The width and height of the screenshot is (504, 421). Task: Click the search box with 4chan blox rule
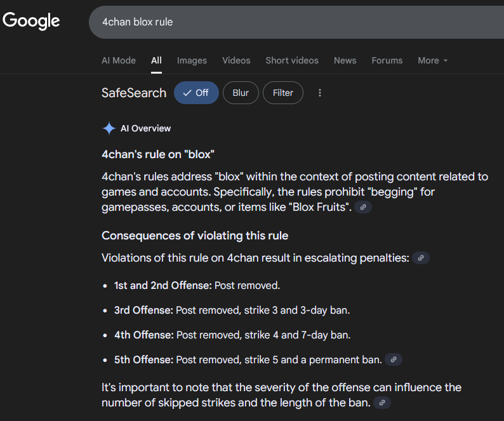[x=296, y=22]
